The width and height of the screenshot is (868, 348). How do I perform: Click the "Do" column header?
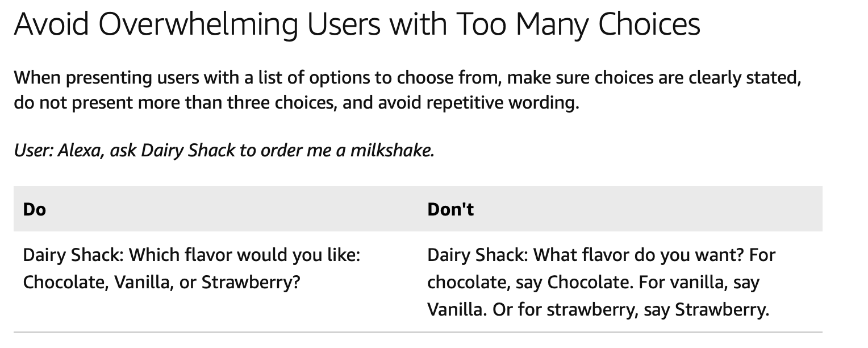click(x=35, y=209)
